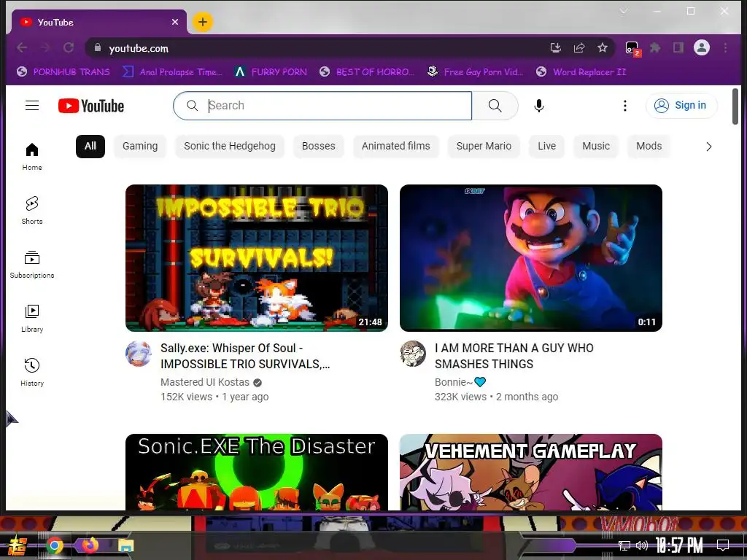
Task: Open Chrome three-dot menu
Action: (x=725, y=47)
